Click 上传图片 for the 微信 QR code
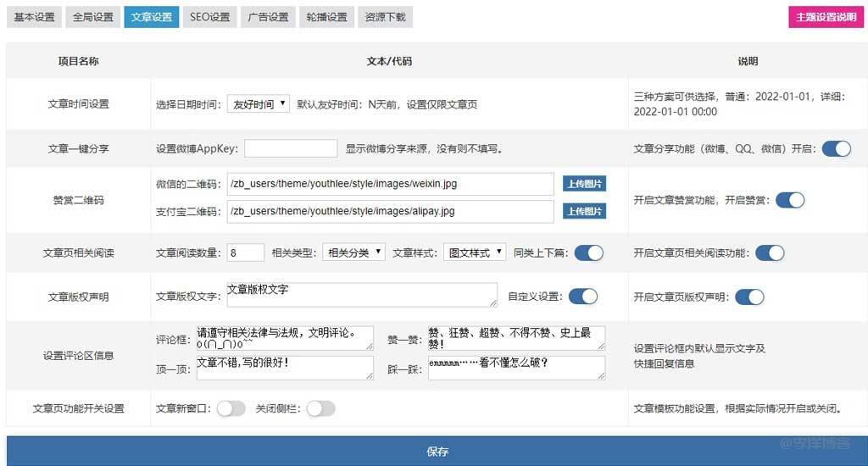 pos(584,184)
